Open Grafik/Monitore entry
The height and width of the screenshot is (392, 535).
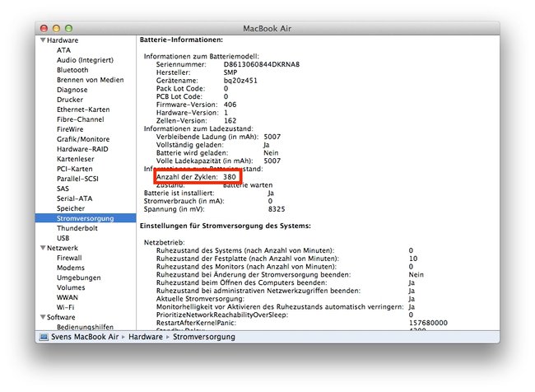coord(83,139)
